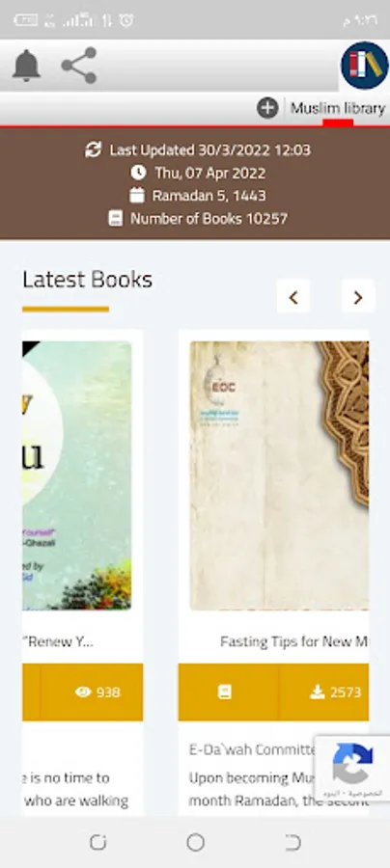
Task: Tap the 938 views eye button
Action: point(92,692)
